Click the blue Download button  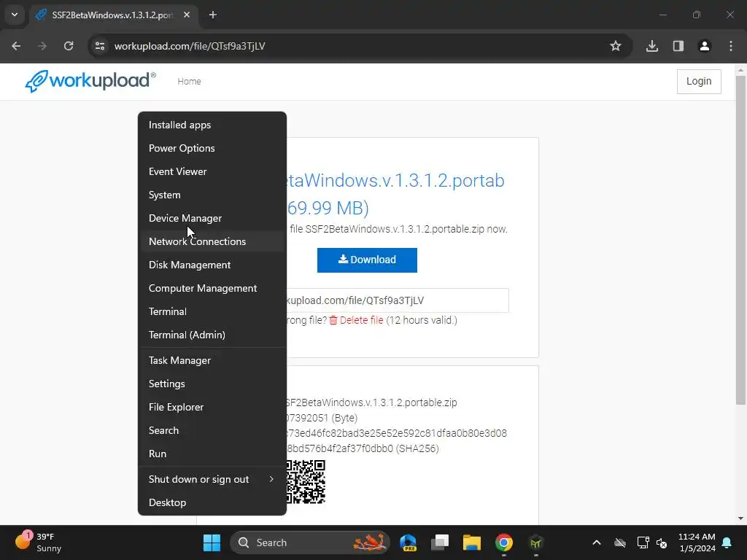367,260
